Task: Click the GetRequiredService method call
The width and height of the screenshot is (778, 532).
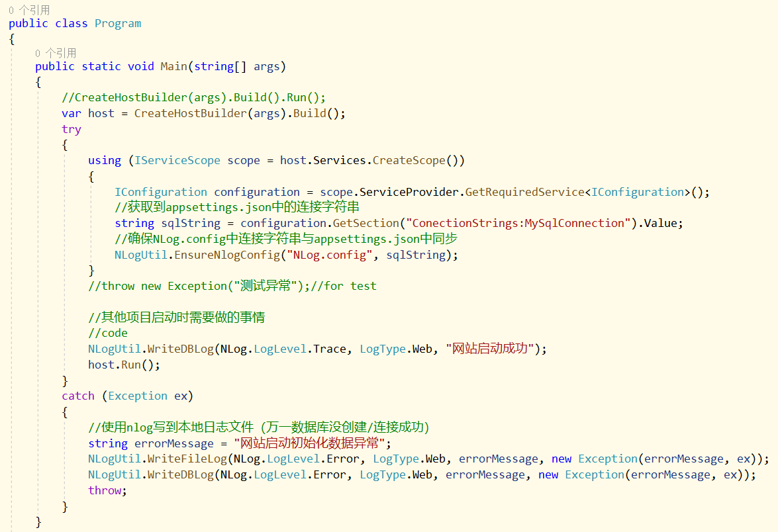Action: point(524,192)
